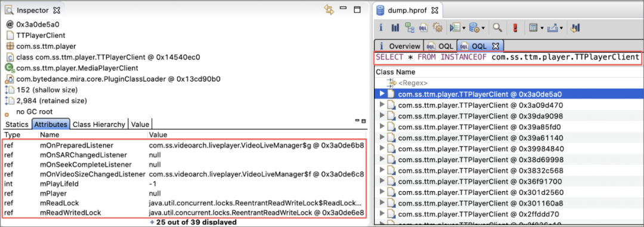Click superclass icon beside MediaPlayerClient
Screen dimensions: 644x227
click(10, 68)
